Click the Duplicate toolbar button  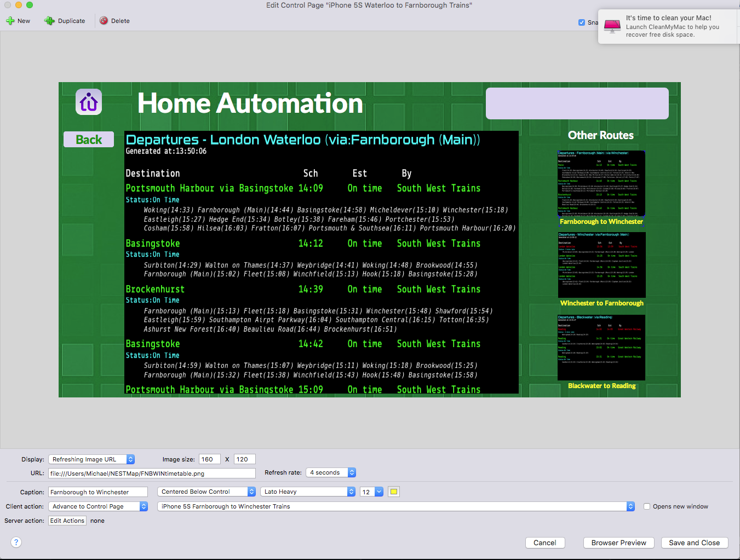[x=65, y=21]
